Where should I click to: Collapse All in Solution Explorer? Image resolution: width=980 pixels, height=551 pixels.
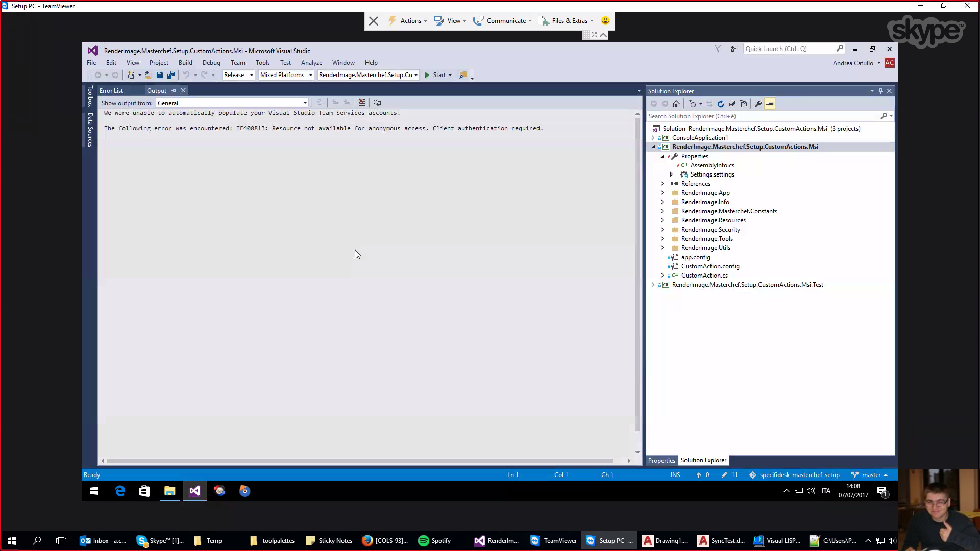(732, 104)
